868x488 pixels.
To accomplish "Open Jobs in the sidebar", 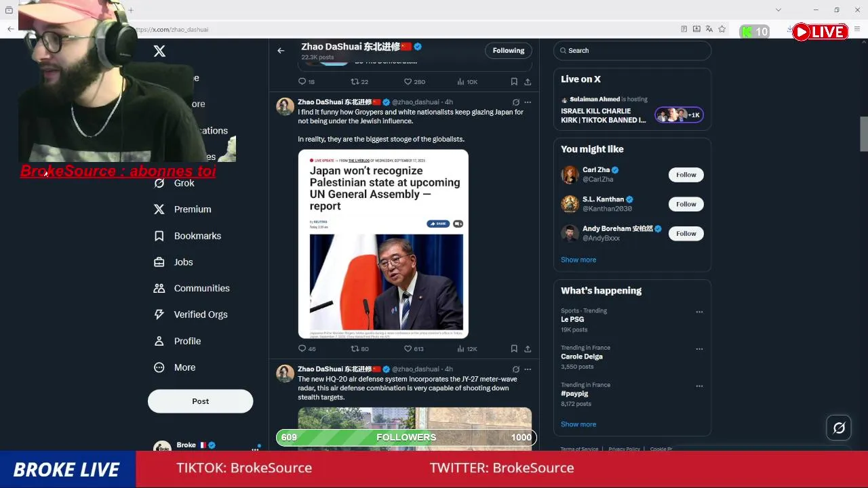I will (x=174, y=262).
